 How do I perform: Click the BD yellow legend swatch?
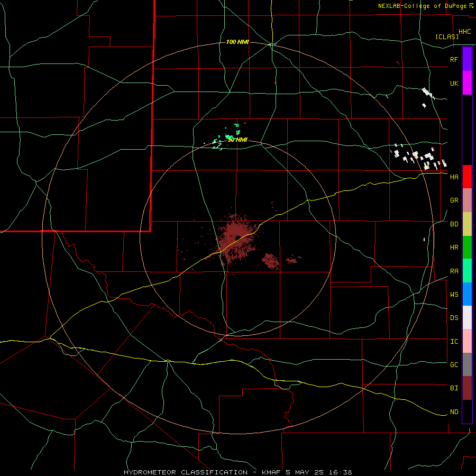467,224
